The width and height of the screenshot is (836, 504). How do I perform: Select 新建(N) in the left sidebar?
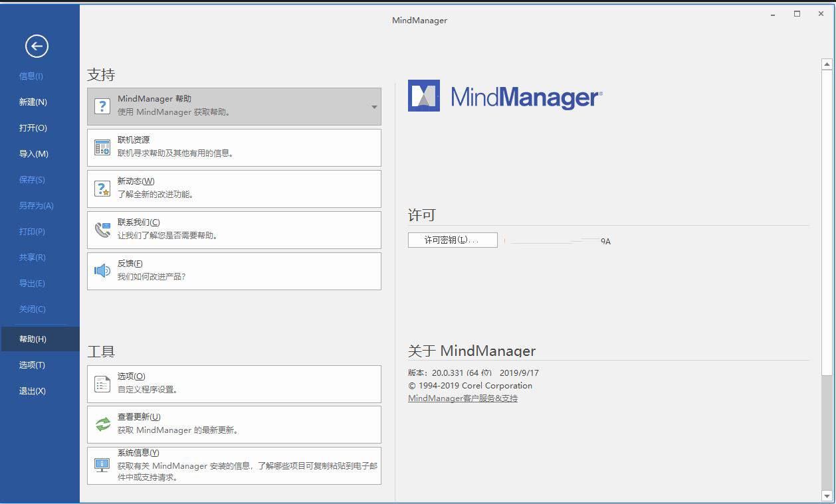point(33,102)
